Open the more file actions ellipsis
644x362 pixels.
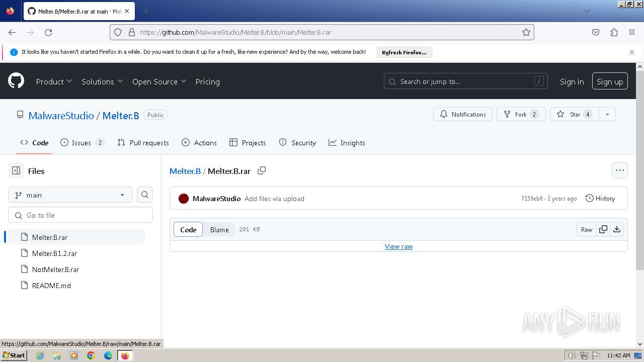point(620,170)
